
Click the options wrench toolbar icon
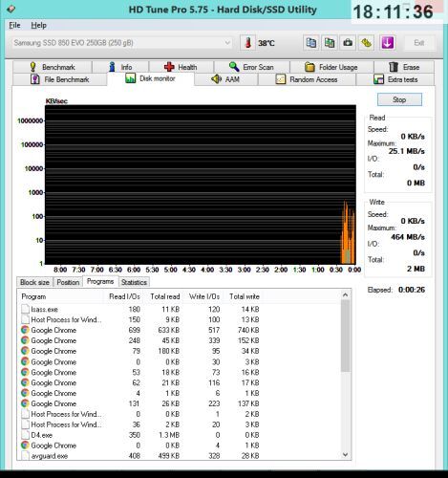point(366,43)
